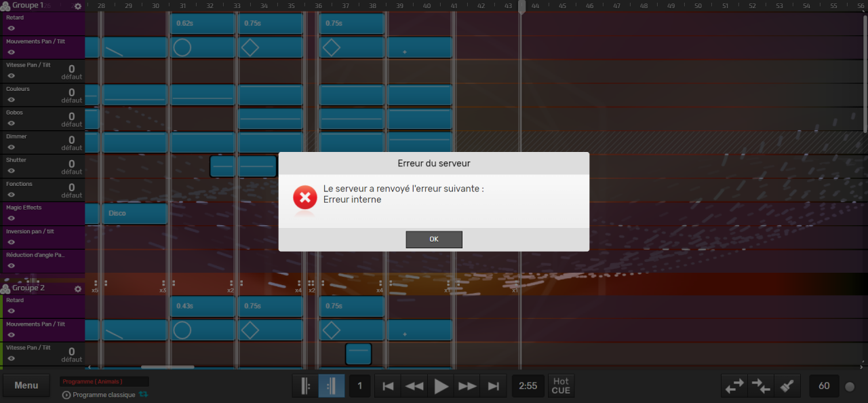Click OK in the server error dialog

(434, 239)
